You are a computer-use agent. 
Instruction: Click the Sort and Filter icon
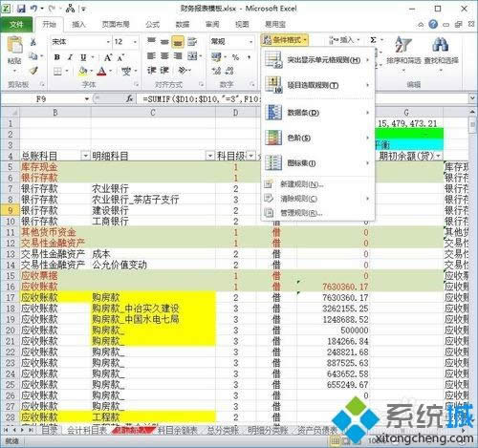pyautogui.click(x=403, y=45)
